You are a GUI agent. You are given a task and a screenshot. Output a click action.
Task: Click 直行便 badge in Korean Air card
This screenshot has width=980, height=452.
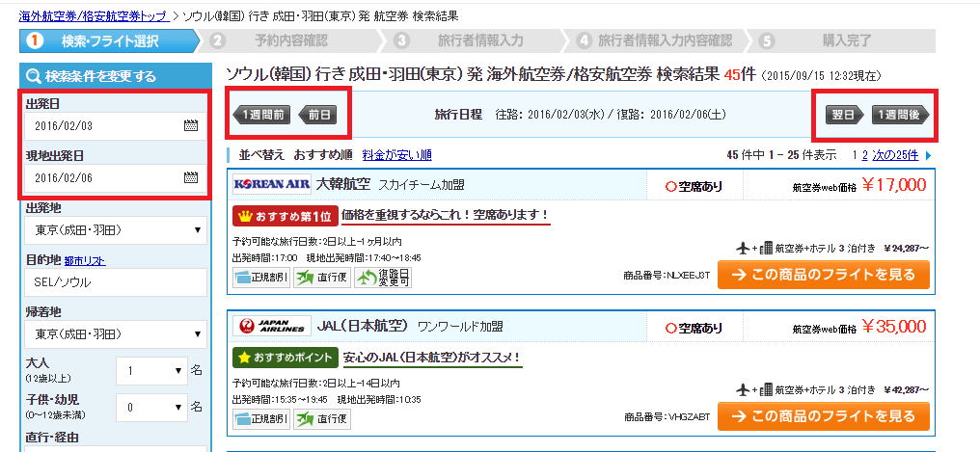point(322,277)
